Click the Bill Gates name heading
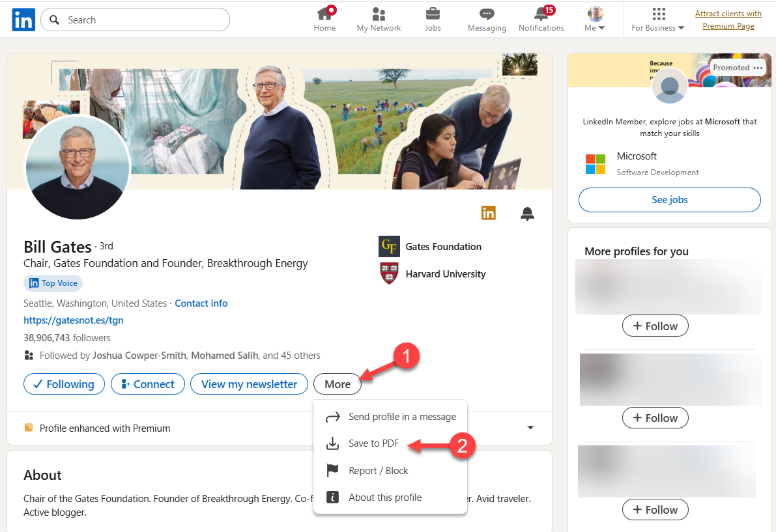 [57, 247]
